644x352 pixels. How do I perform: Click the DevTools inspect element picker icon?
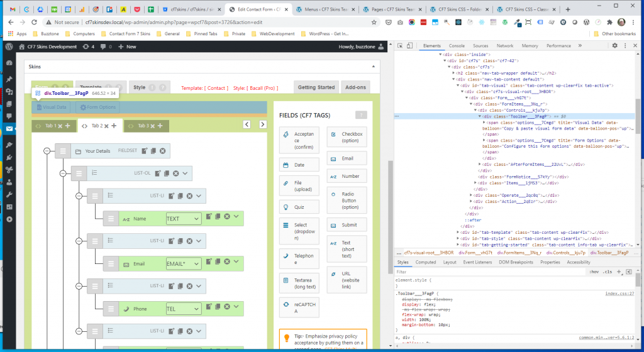pos(400,46)
